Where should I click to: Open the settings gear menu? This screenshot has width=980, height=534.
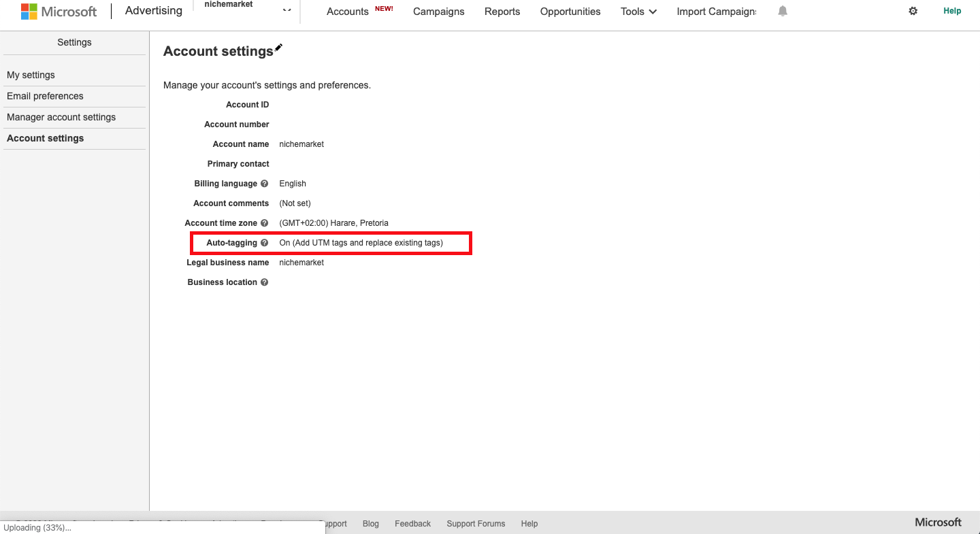[x=913, y=11]
